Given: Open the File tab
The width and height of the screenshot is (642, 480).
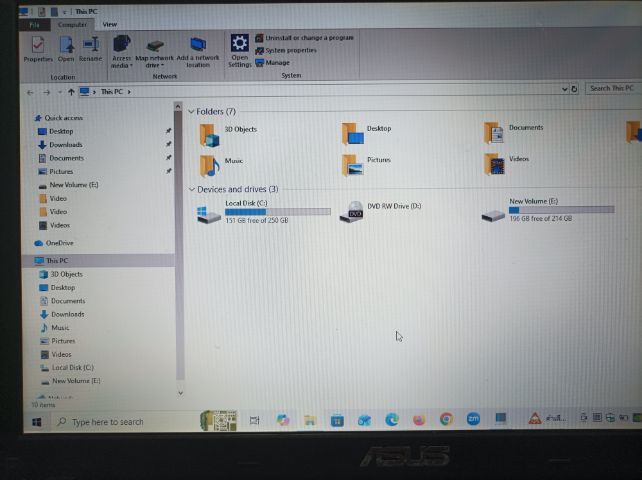Looking at the screenshot, I should coord(34,25).
